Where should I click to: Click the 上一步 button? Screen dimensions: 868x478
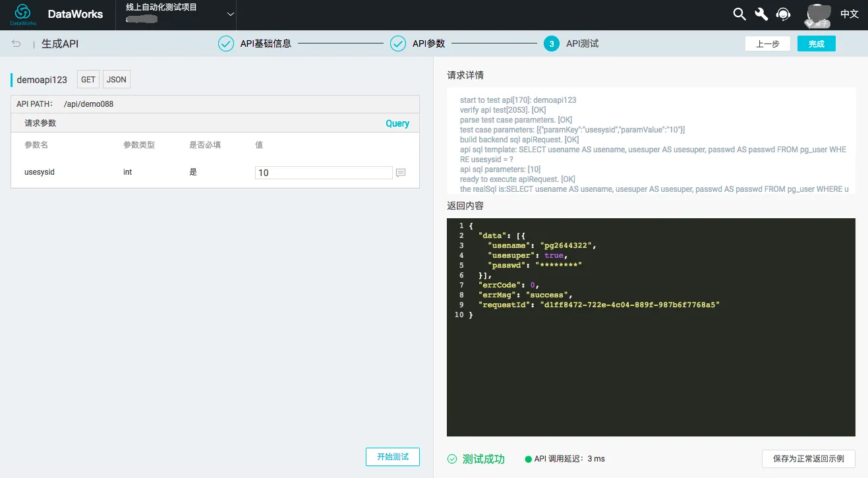point(768,44)
